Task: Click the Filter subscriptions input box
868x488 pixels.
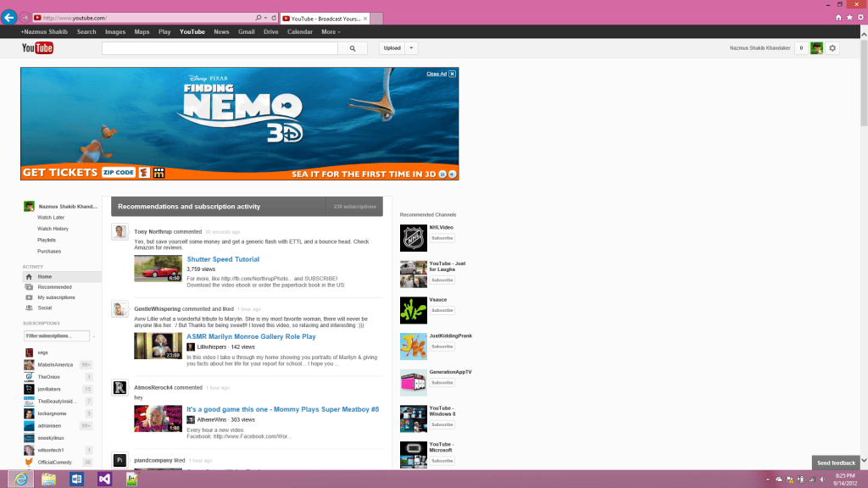Action: pyautogui.click(x=57, y=335)
